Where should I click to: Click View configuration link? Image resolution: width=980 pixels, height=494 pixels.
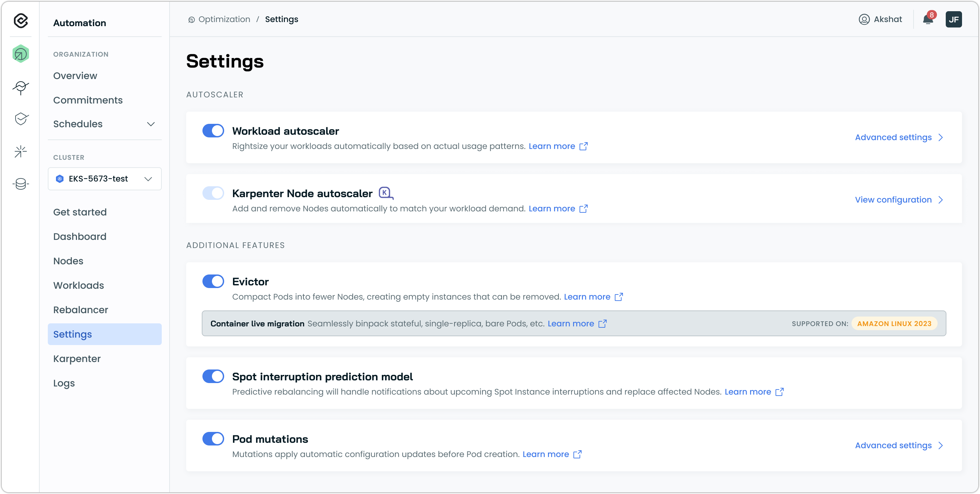893,200
